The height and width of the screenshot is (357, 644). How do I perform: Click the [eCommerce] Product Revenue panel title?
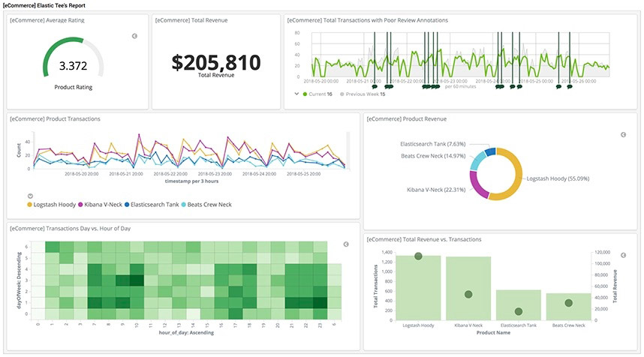tap(407, 118)
